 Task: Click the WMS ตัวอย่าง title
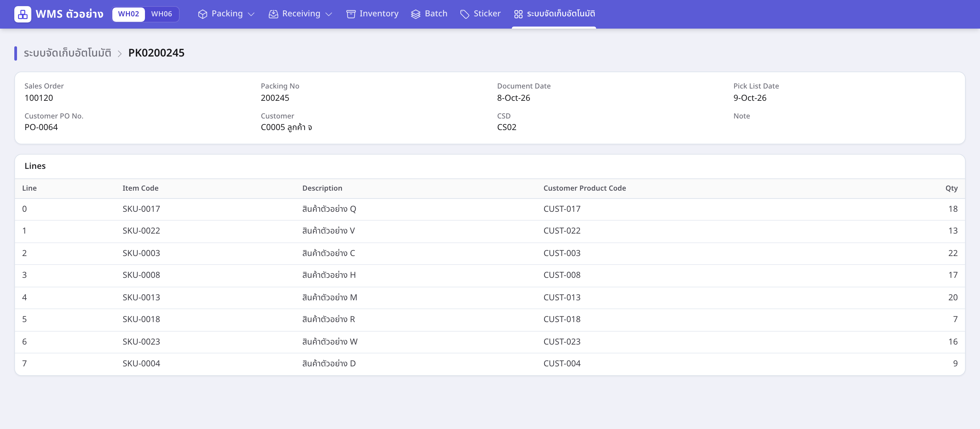click(x=70, y=14)
